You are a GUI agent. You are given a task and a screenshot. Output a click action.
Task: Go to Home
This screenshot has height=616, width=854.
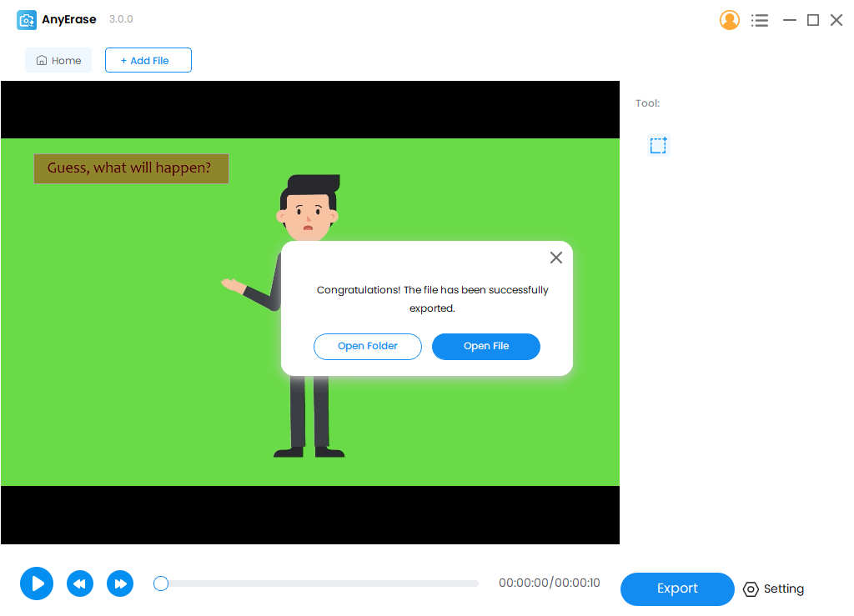tap(58, 60)
